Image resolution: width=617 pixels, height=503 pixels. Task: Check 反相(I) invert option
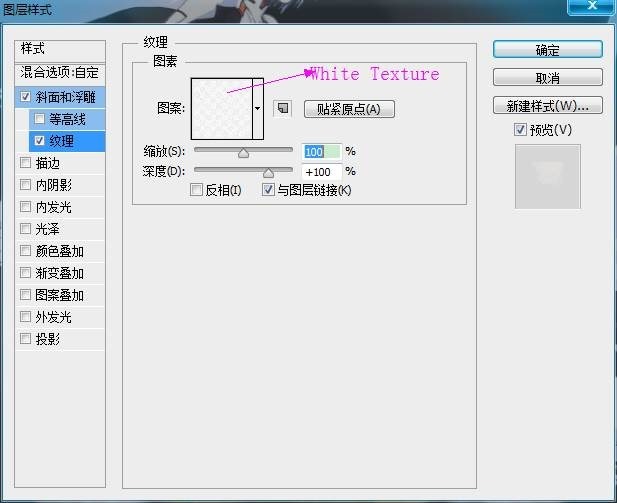click(x=196, y=190)
